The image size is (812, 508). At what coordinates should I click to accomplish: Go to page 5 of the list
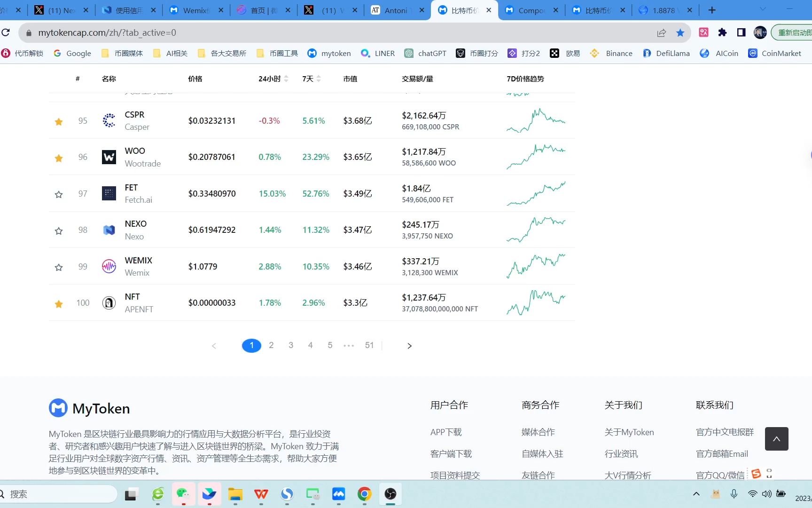point(330,345)
